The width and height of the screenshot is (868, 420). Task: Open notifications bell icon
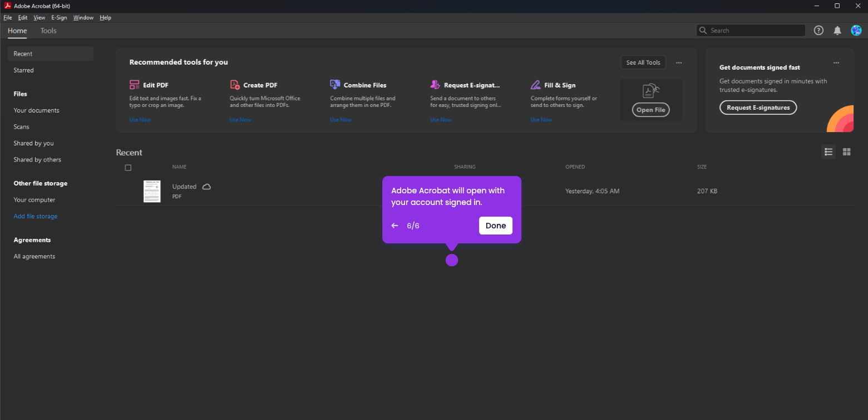837,31
